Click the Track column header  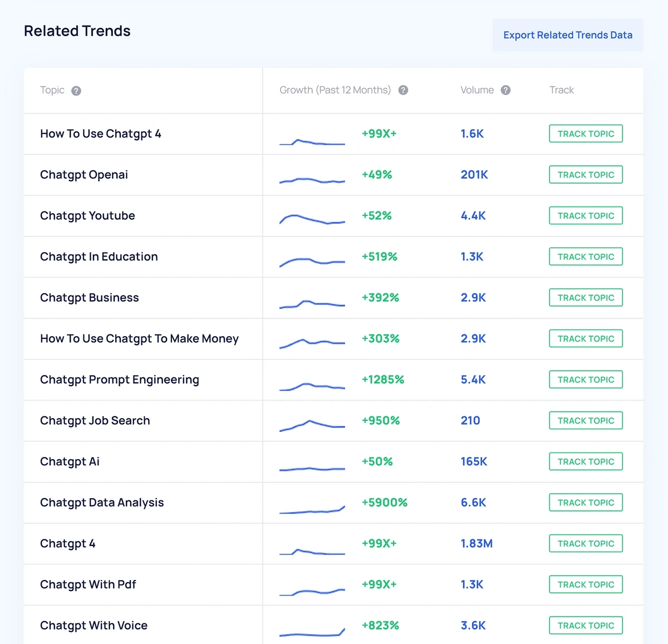(x=561, y=90)
